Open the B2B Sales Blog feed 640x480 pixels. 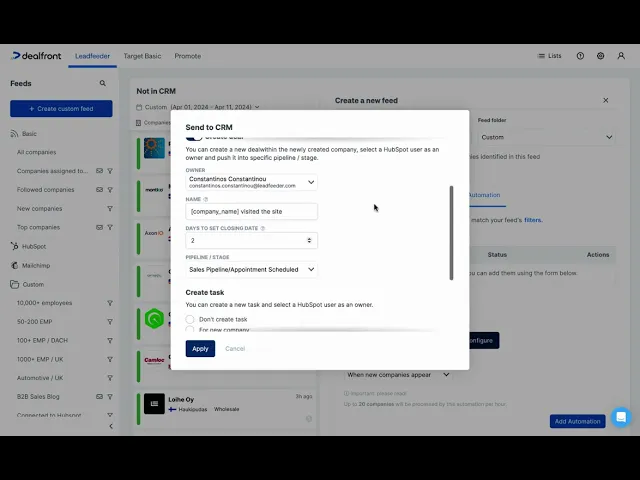[x=38, y=396]
